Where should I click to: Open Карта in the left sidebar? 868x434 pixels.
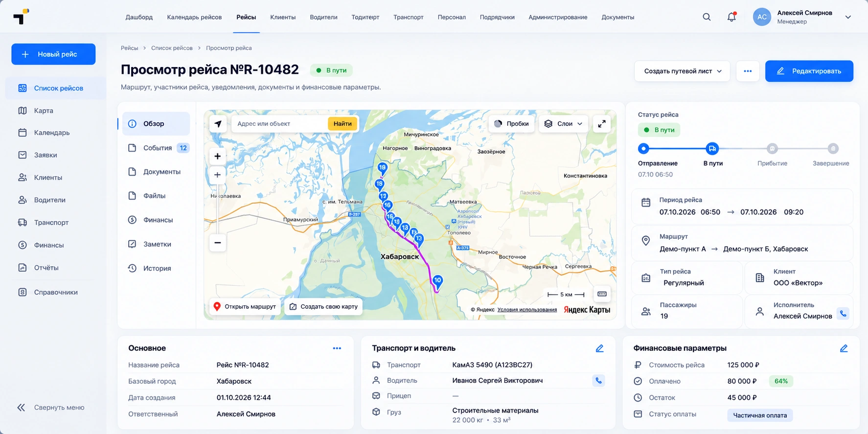(44, 111)
